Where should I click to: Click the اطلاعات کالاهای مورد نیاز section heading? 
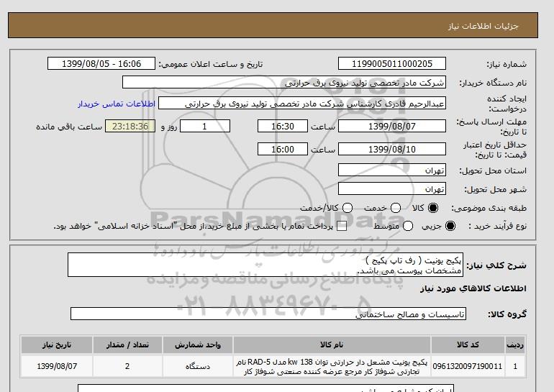pos(473,288)
